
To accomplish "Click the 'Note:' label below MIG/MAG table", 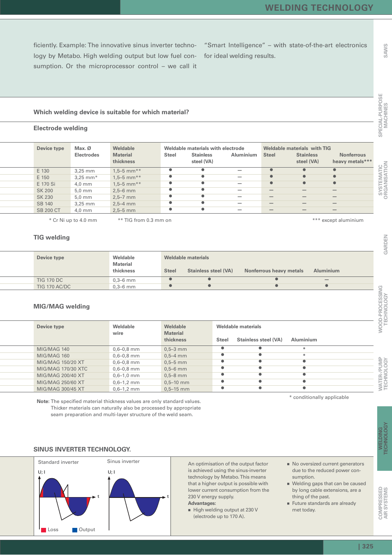I will click(x=43, y=401).
